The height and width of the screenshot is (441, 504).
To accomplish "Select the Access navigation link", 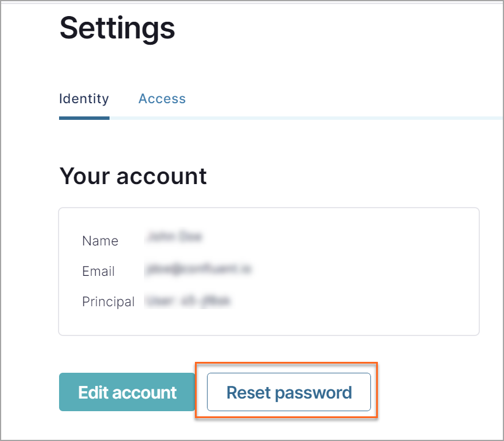I will (162, 99).
